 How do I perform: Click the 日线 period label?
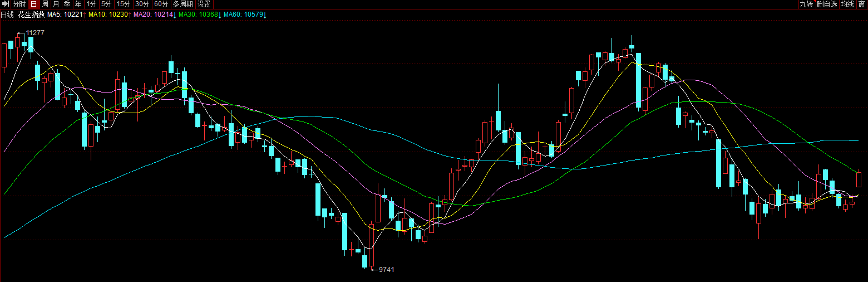[7, 14]
